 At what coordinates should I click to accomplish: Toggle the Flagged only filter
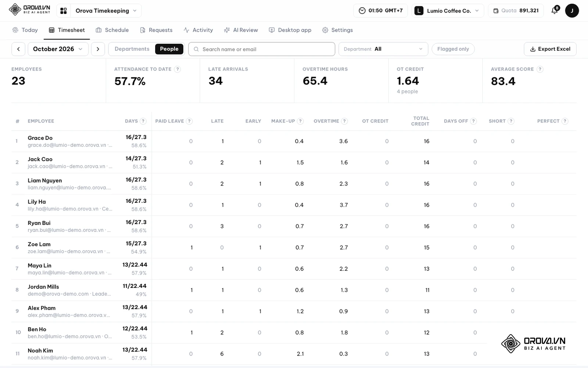(453, 49)
